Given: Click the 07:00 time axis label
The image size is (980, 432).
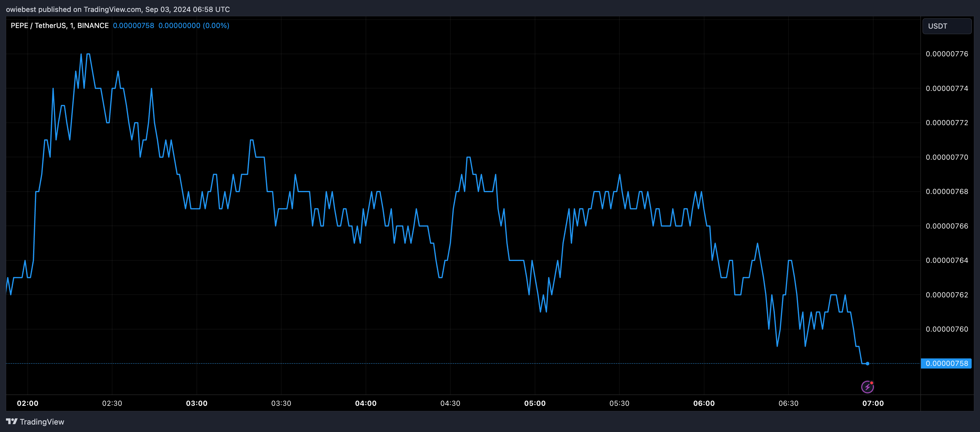Looking at the screenshot, I should [x=873, y=403].
